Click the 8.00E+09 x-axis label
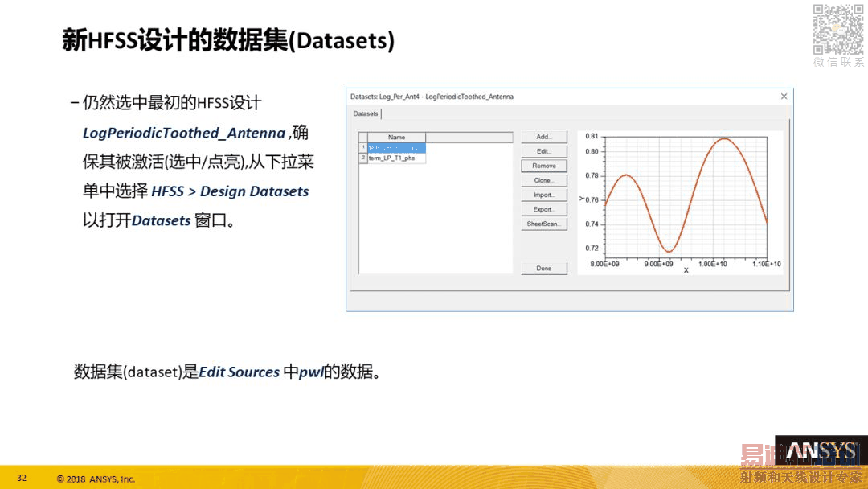Image resolution: width=868 pixels, height=489 pixels. [604, 264]
